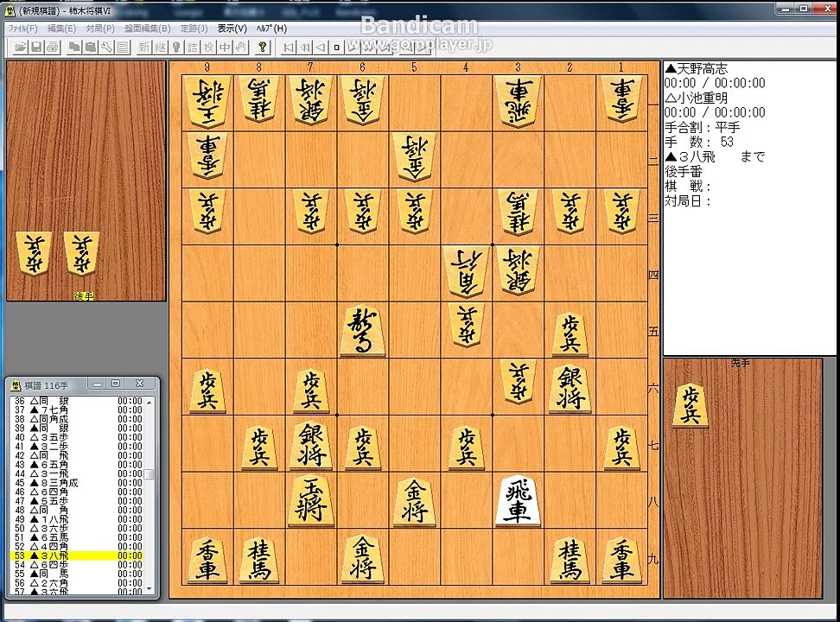Click the print icon in toolbar

pyautogui.click(x=53, y=48)
